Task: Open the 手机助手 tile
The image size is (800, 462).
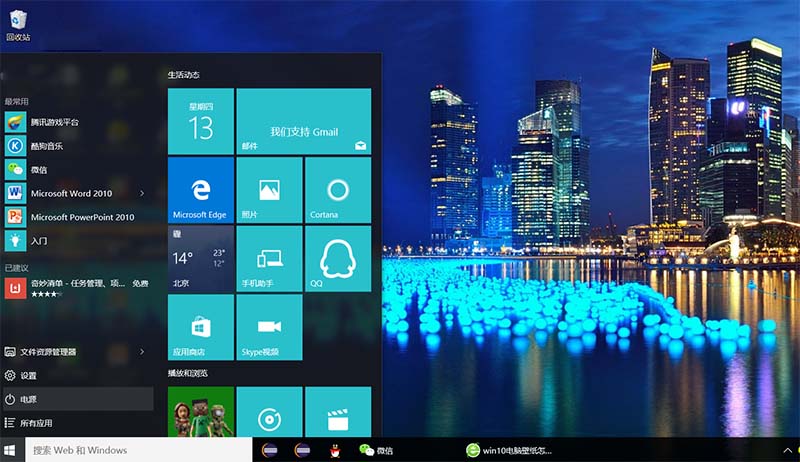Action: (269, 258)
